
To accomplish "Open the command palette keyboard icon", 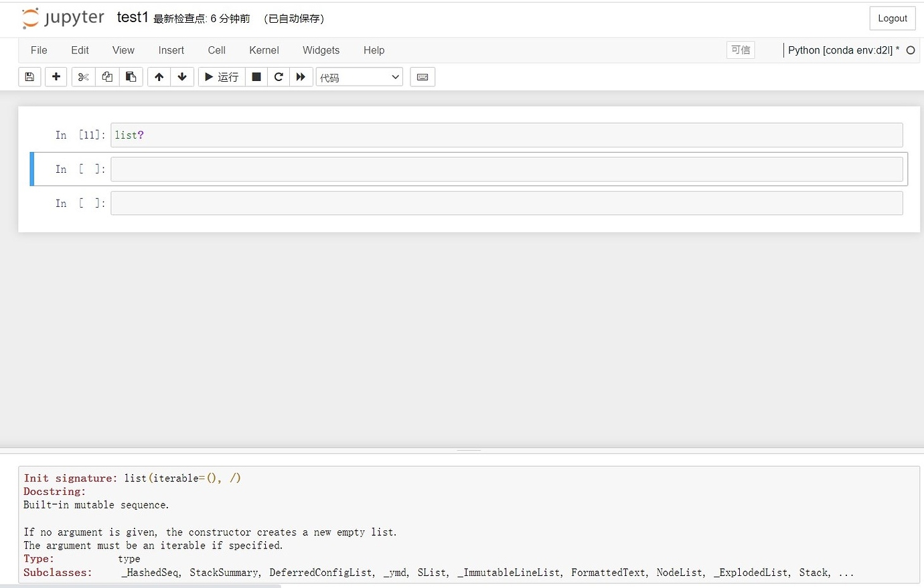I will 422,76.
